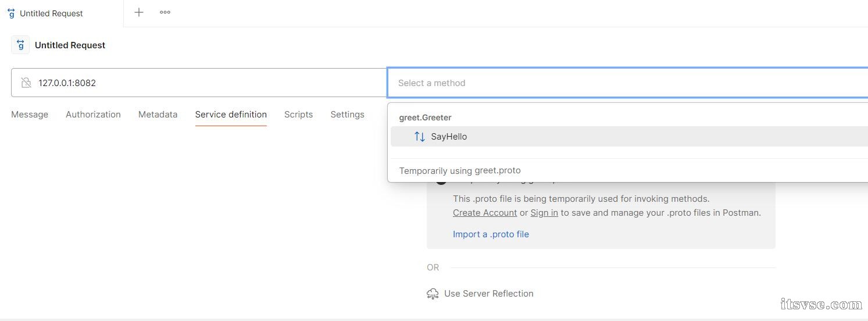Open the Create Account link
The width and height of the screenshot is (868, 321).
(485, 213)
